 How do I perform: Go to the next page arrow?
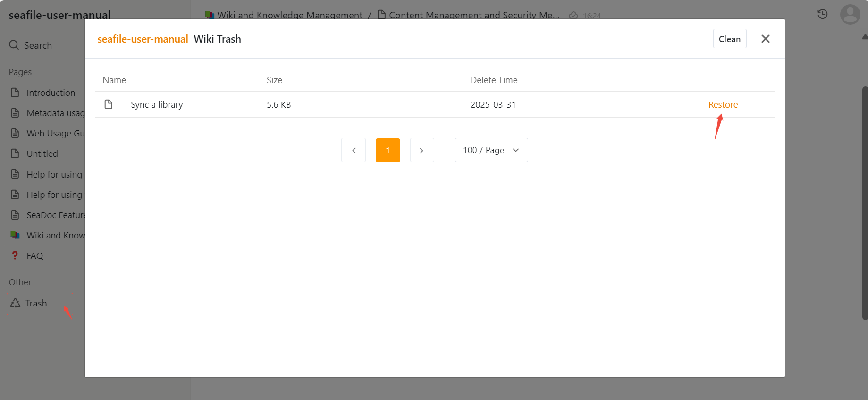(421, 150)
